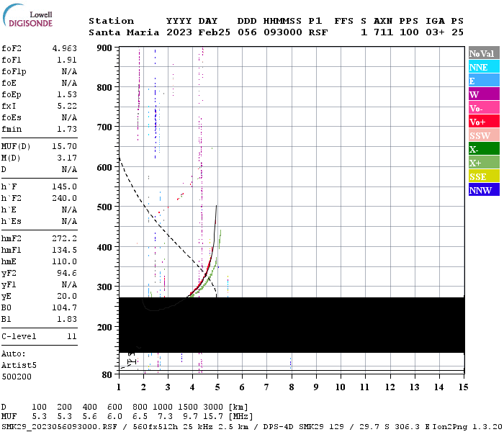
Task: Click the M(D) value 3.17
Action: tap(67, 158)
